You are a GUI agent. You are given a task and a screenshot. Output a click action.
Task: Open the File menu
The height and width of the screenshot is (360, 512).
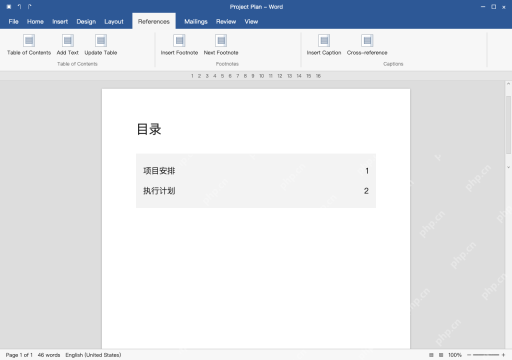[x=14, y=22]
